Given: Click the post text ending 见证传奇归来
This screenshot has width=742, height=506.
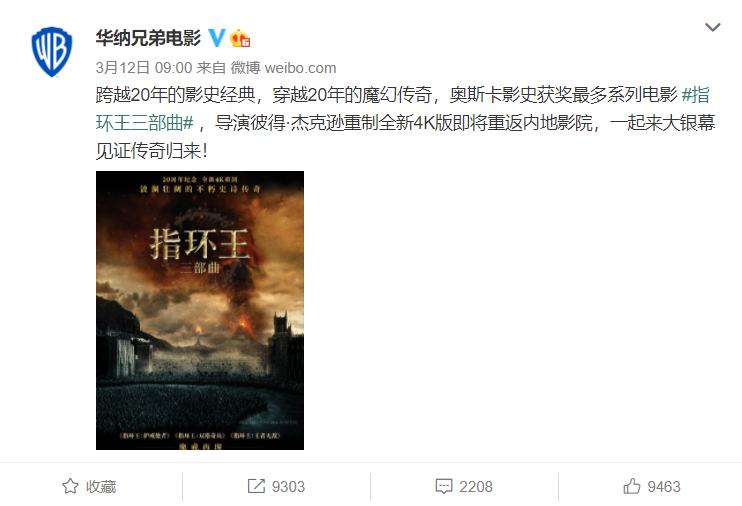Looking at the screenshot, I should 151,151.
